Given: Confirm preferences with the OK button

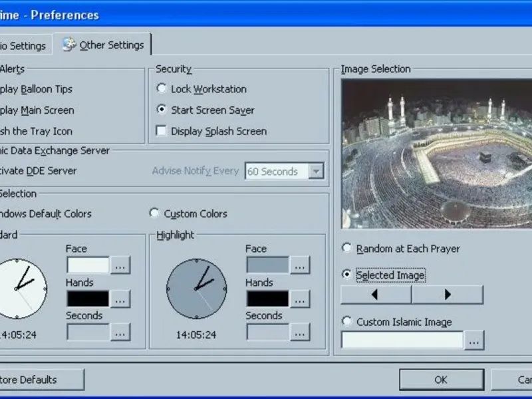Looking at the screenshot, I should click(x=442, y=380).
